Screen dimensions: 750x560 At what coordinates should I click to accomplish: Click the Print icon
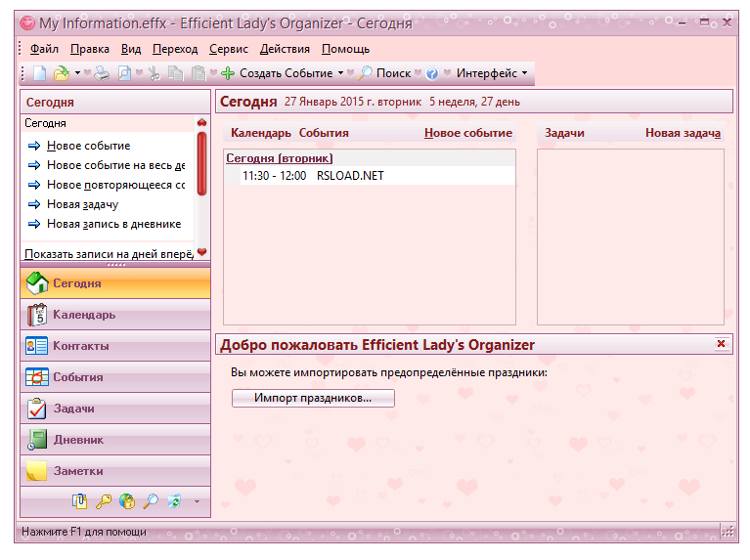[x=102, y=73]
